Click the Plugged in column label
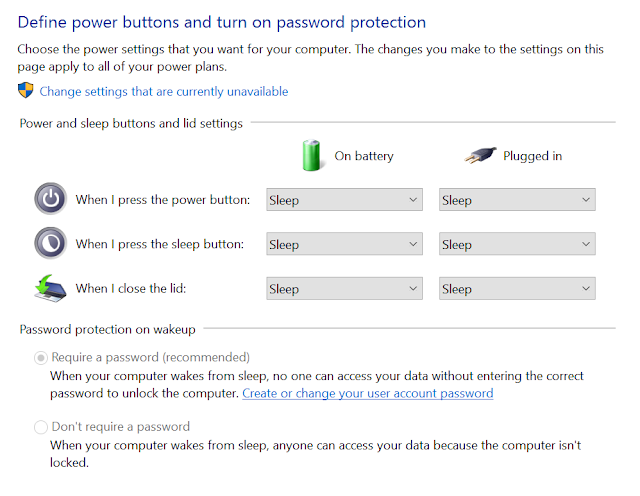640x496 pixels. click(x=532, y=156)
